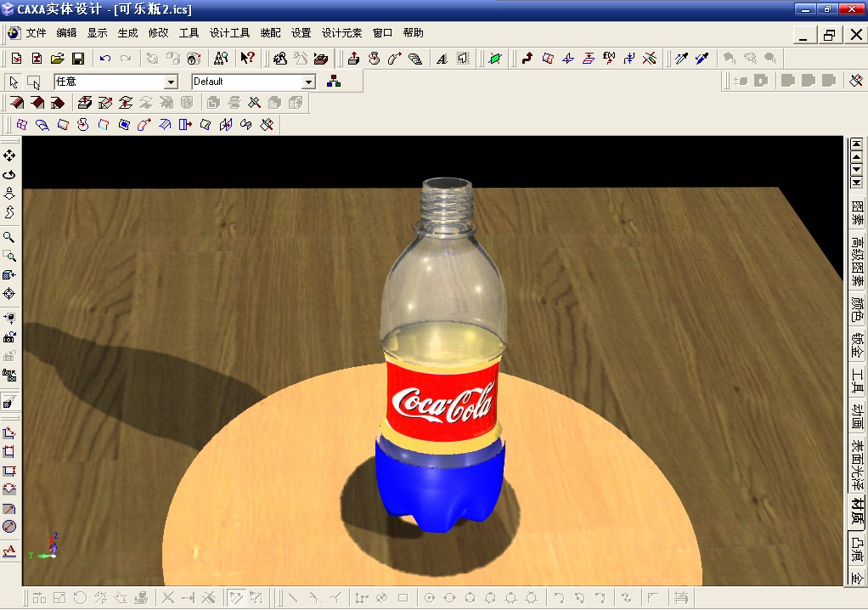Click the target look-at camera icon

pos(9,293)
